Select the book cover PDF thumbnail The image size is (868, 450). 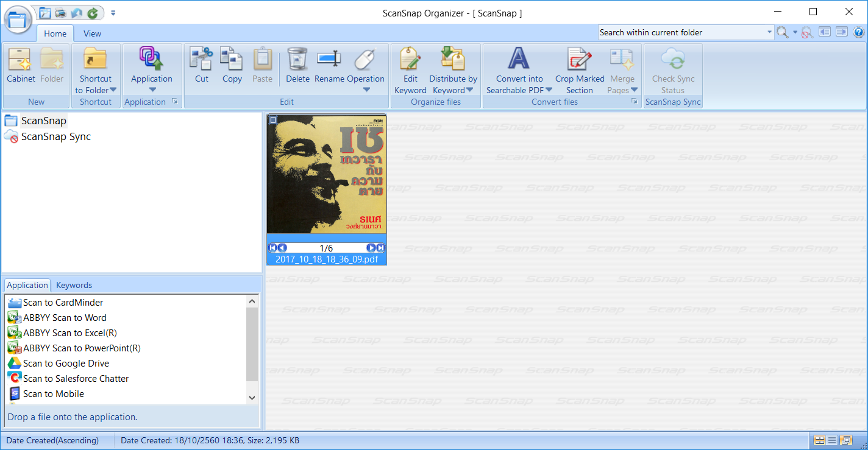point(326,174)
